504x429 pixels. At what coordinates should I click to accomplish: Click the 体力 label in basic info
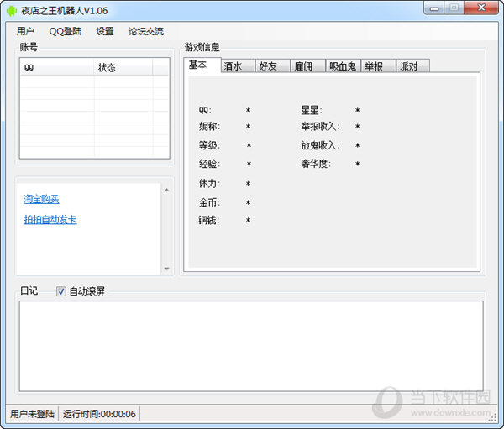(209, 184)
